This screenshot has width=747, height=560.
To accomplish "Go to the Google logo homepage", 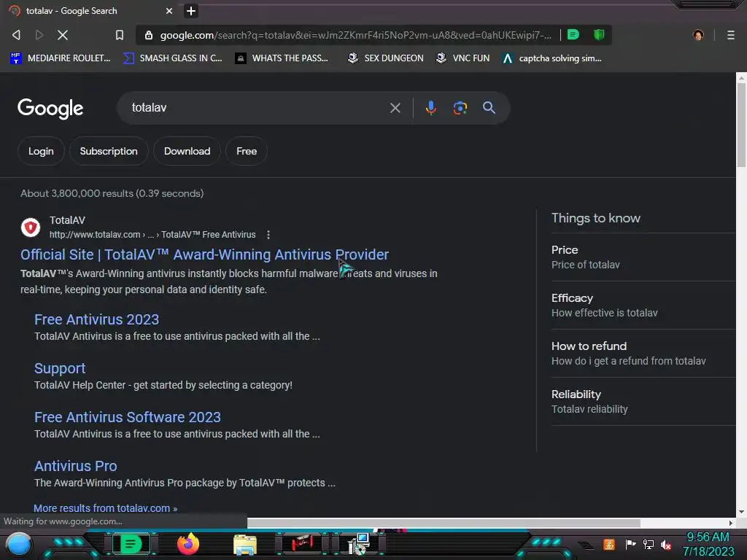I will (50, 109).
